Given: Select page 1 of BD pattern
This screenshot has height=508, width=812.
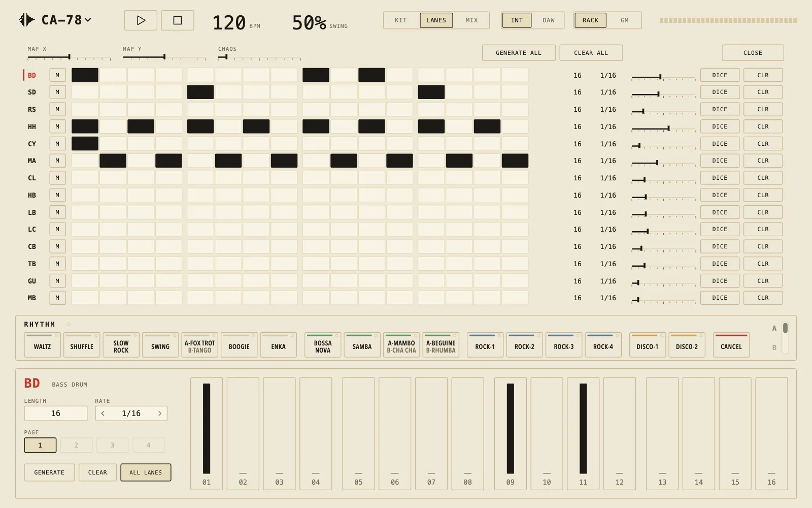Looking at the screenshot, I should (40, 445).
